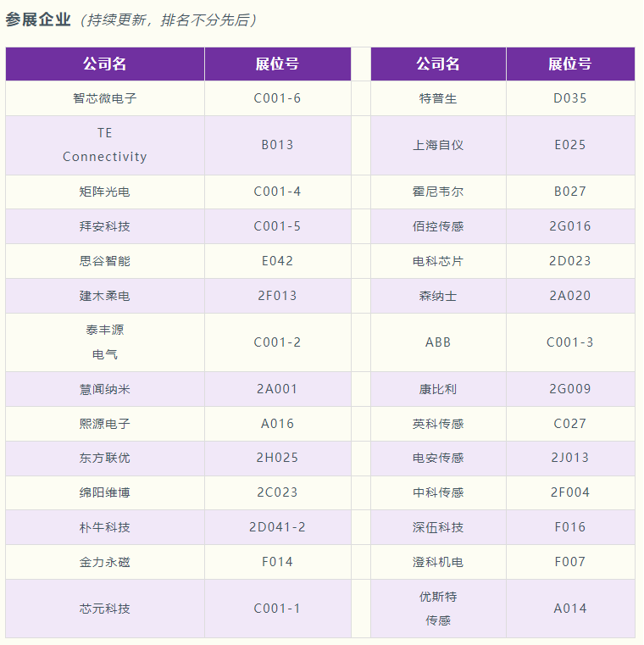Click the 电科芯片 cell
Screen dimensions: 644x645
point(438,261)
